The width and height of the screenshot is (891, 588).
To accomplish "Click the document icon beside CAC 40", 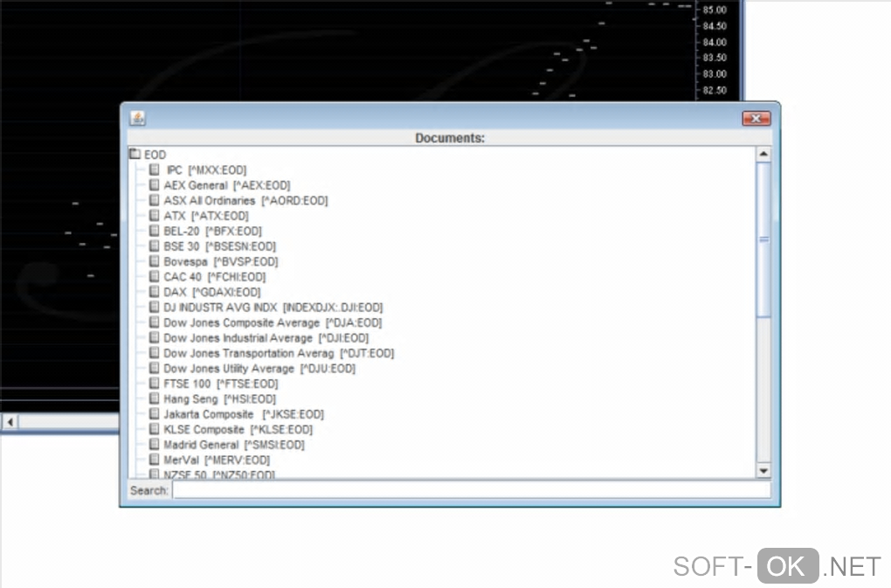I will pos(154,276).
